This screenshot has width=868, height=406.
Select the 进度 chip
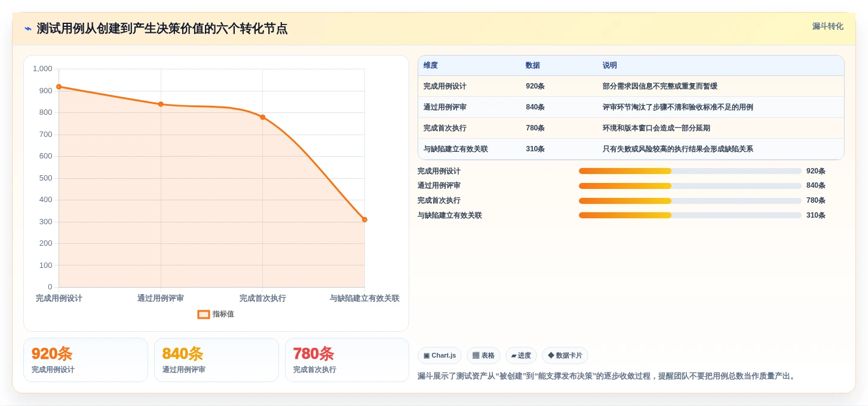click(521, 355)
